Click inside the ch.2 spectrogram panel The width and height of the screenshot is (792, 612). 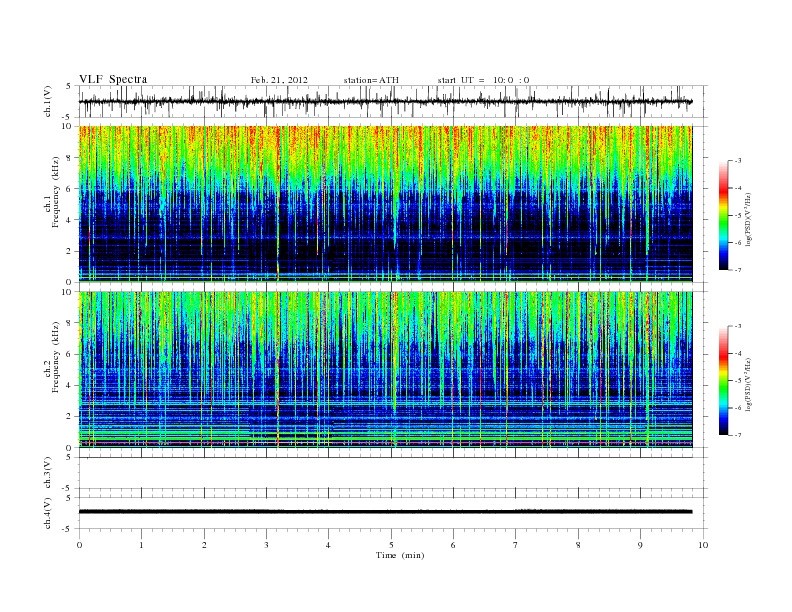click(x=385, y=369)
